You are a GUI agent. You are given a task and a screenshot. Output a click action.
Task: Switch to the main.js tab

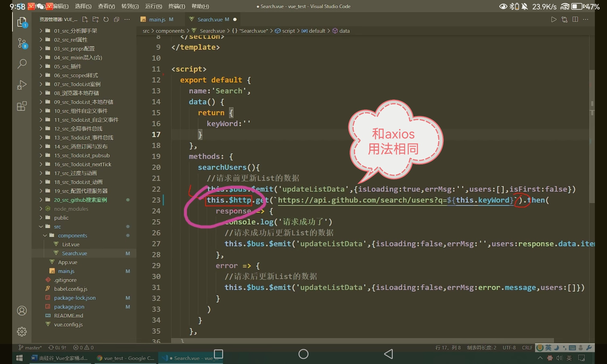point(157,19)
